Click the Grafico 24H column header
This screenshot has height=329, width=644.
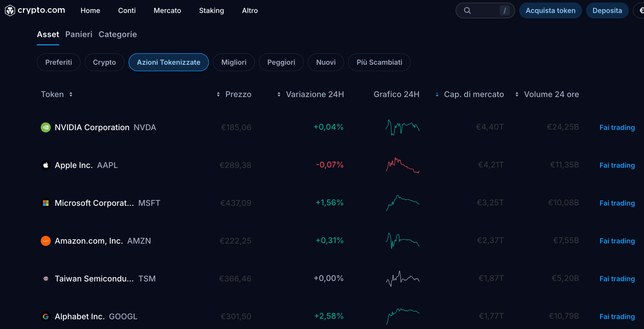click(x=396, y=94)
